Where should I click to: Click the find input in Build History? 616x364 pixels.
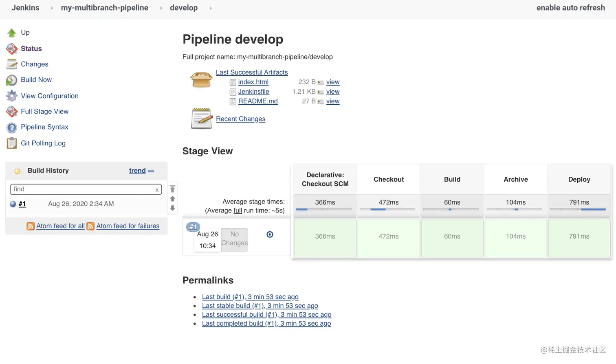coord(86,189)
